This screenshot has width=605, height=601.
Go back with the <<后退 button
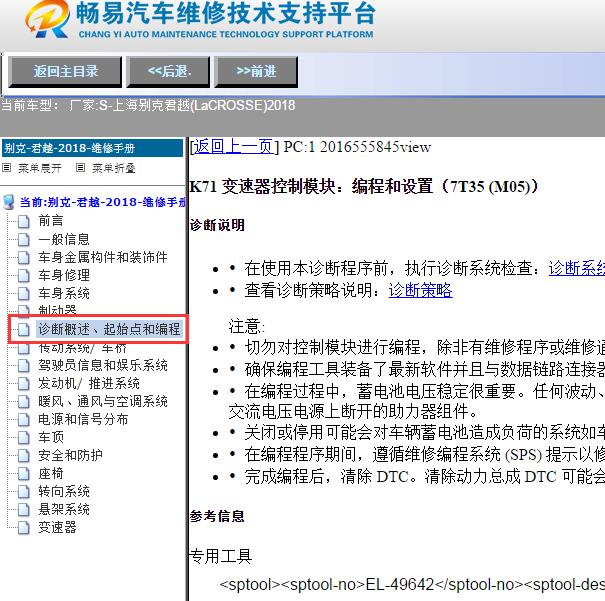coord(168,72)
